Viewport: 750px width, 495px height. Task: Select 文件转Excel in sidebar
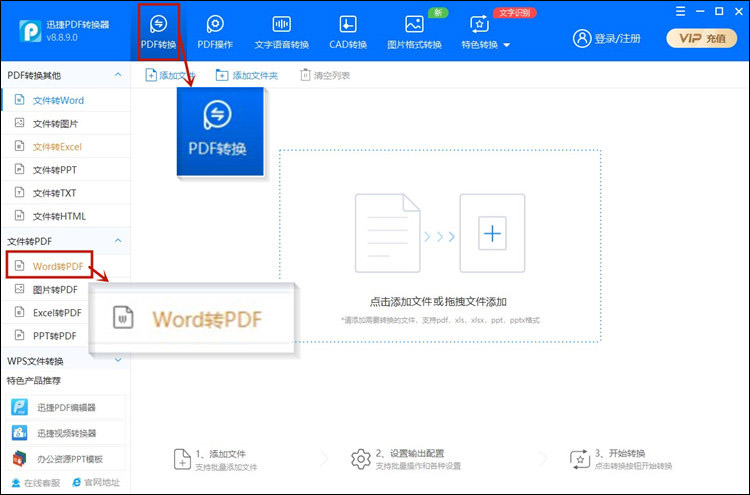(x=66, y=146)
